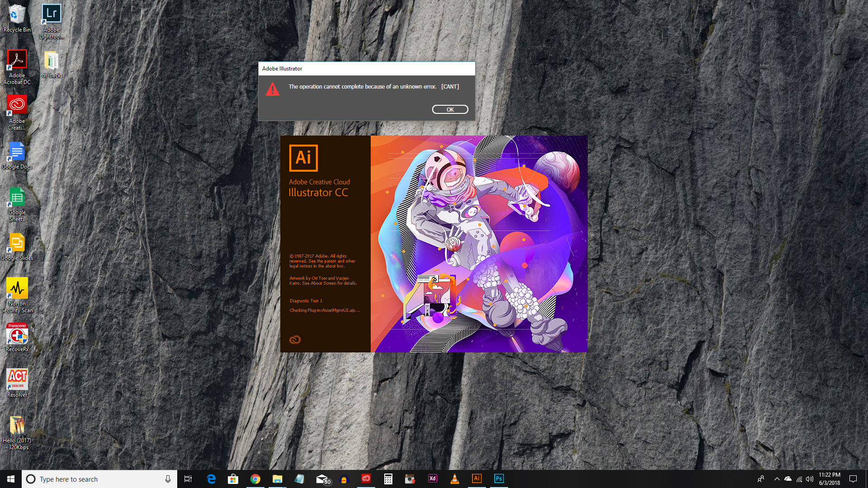Click the 11:22 PM clock and date

point(829,479)
